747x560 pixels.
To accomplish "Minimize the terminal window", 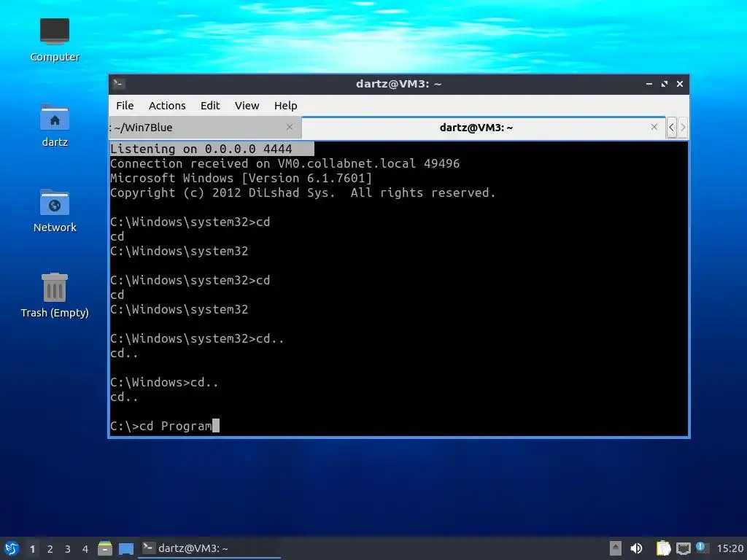I will 649,84.
